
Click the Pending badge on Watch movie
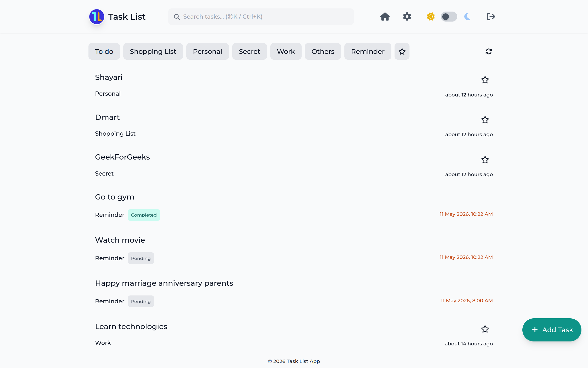[x=141, y=258]
